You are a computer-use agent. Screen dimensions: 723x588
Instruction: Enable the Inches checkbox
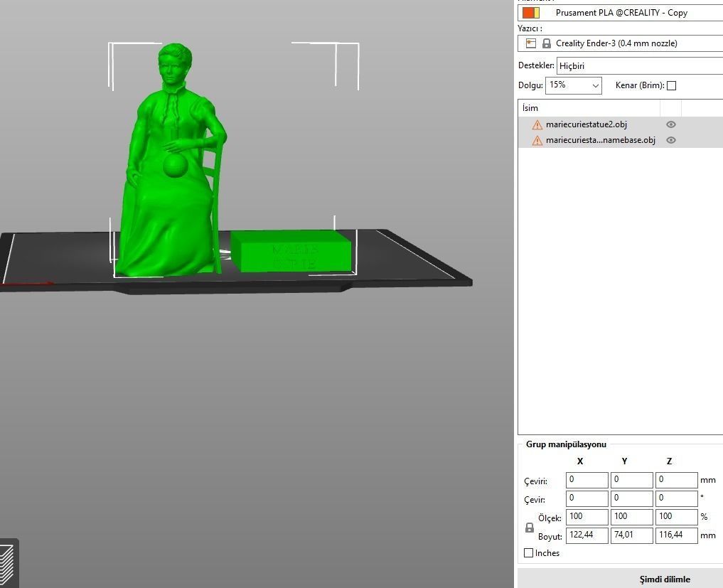529,552
